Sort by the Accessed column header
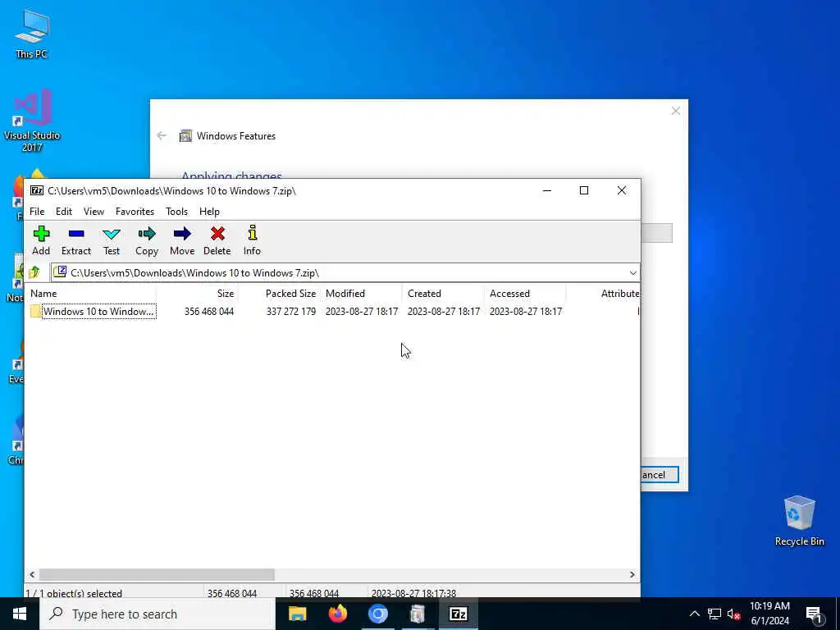This screenshot has height=630, width=840. point(525,294)
